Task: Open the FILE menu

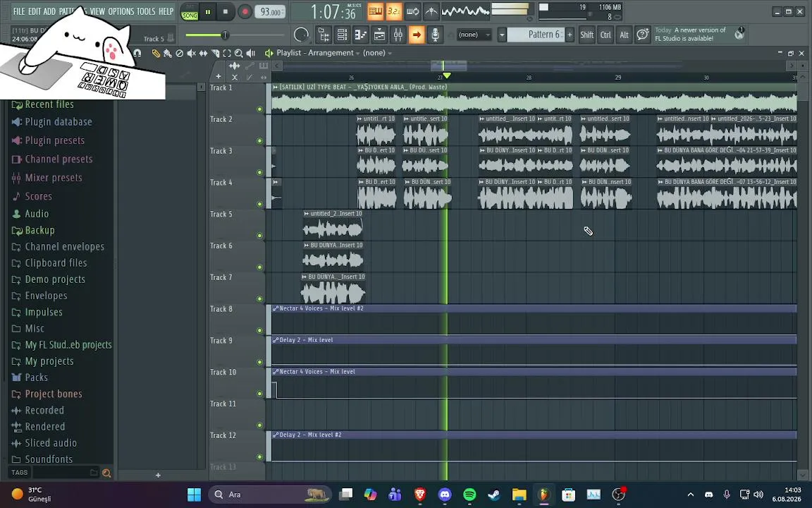Action: click(18, 11)
